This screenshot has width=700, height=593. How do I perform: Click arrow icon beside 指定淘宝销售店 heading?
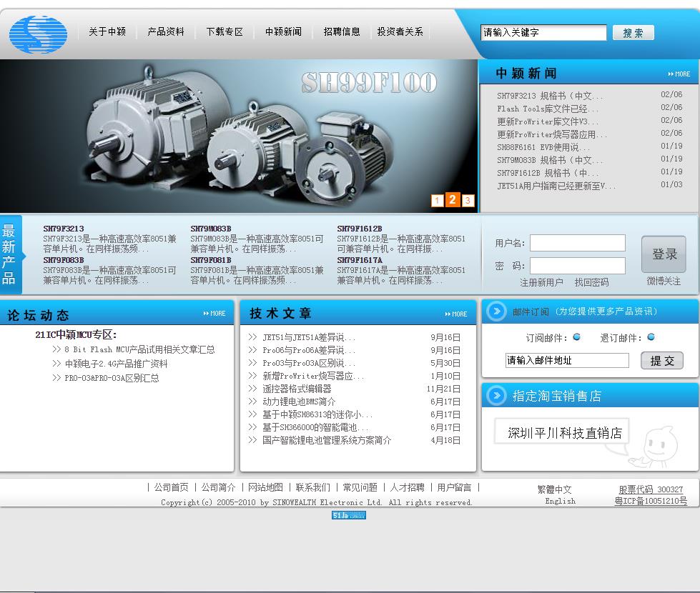[x=496, y=395]
